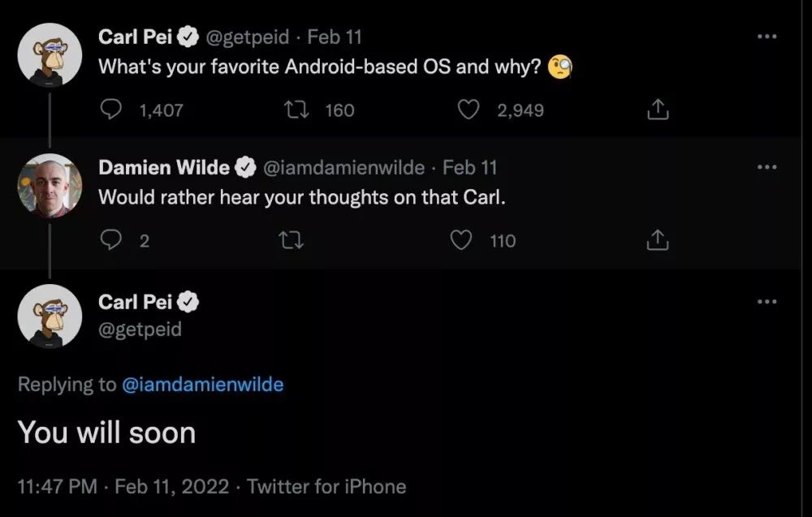Click the @getpeid handle under main tweet
812x517 pixels.
click(x=140, y=329)
